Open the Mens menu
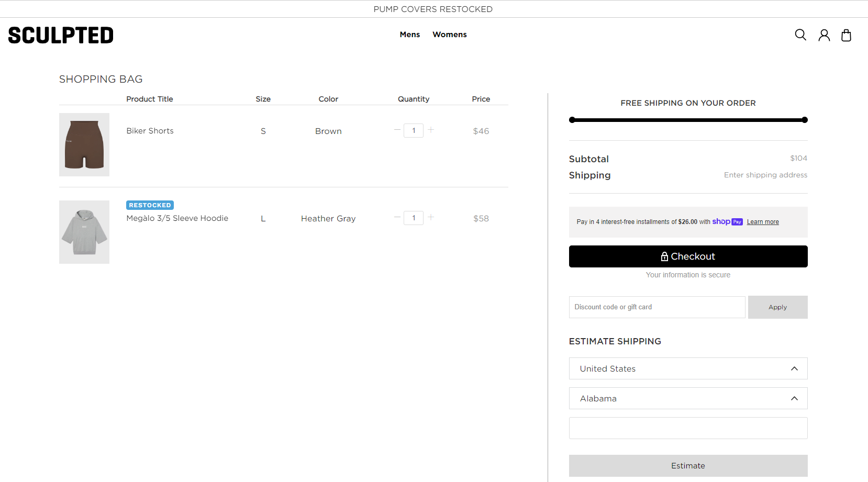 (409, 35)
